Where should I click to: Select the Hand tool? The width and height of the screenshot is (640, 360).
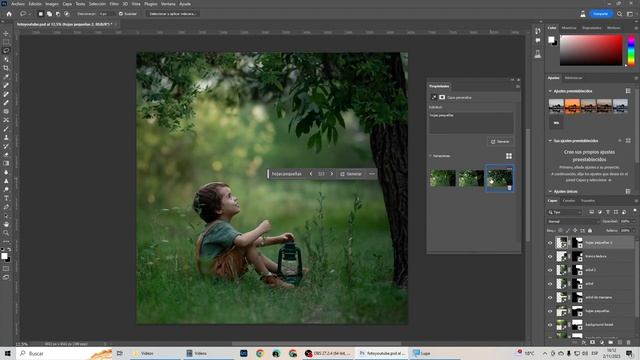6,224
